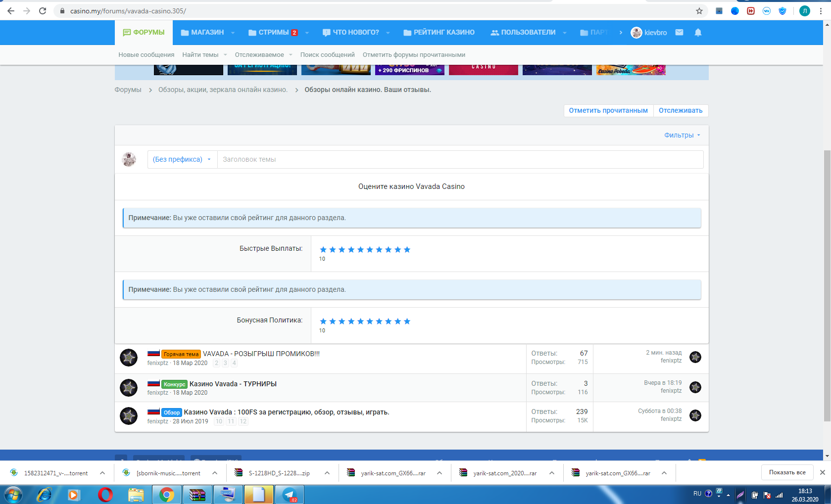Image resolution: width=831 pixels, height=504 pixels.
Task: Click Отметить форумы прочитанными link
Action: [x=414, y=55]
